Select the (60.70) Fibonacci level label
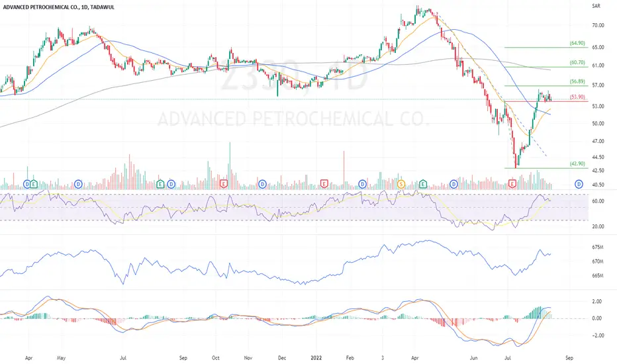617x364 pixels. (x=577, y=63)
